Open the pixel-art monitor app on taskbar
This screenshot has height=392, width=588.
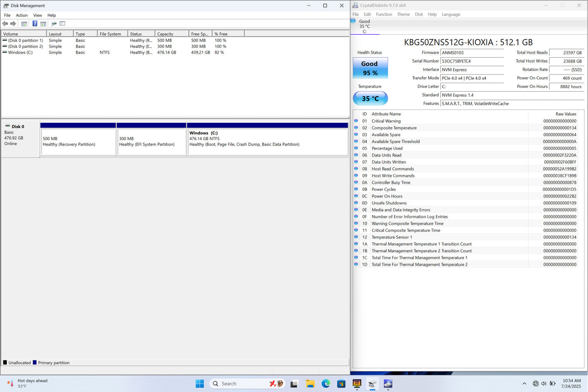tap(357, 384)
